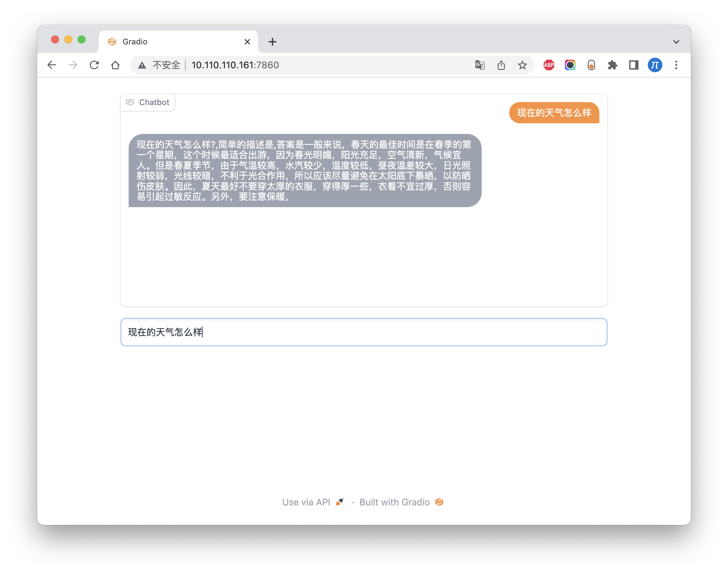
Task: Toggle the browser side panel
Action: (634, 65)
